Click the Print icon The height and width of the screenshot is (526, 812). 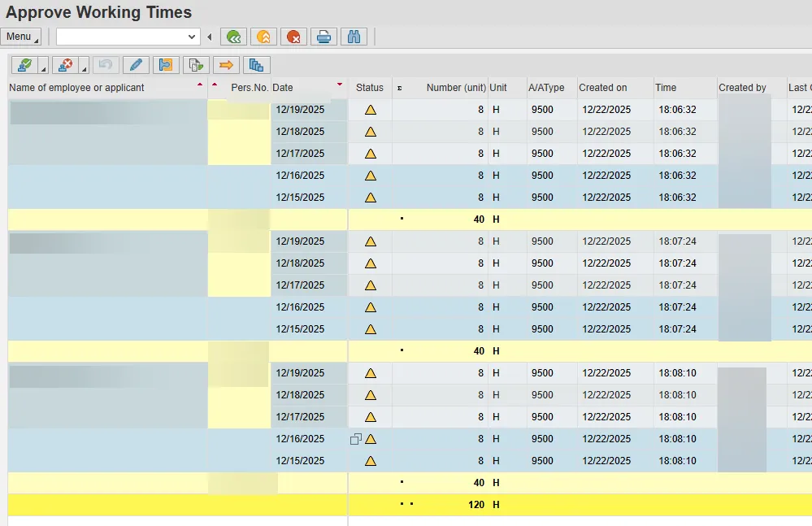[x=323, y=37]
